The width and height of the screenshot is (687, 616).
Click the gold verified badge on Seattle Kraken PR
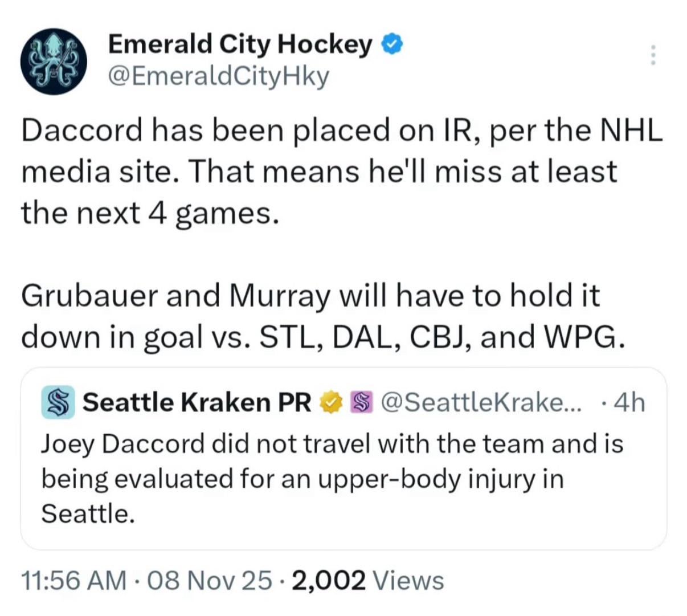pos(329,402)
